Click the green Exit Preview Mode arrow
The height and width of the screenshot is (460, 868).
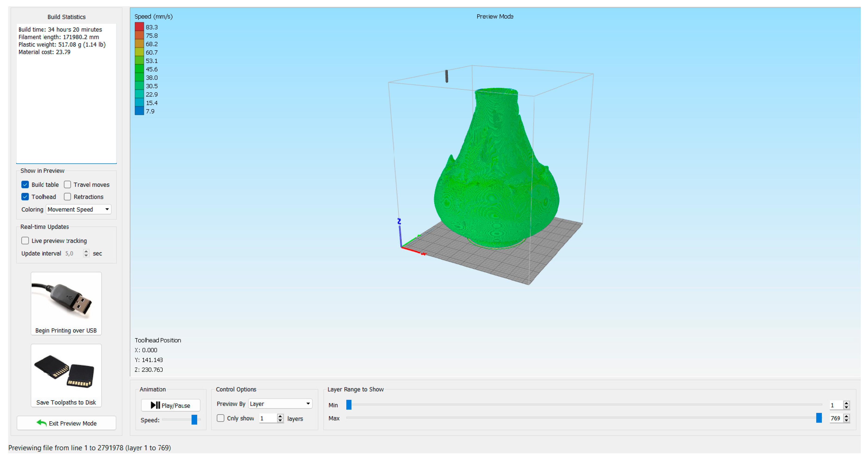pyautogui.click(x=42, y=423)
